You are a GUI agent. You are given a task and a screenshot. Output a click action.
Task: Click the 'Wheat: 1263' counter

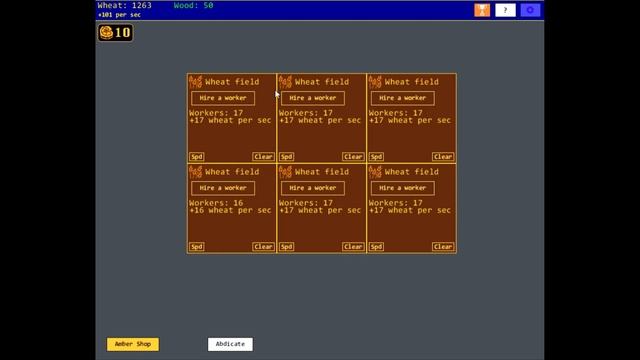(x=124, y=6)
